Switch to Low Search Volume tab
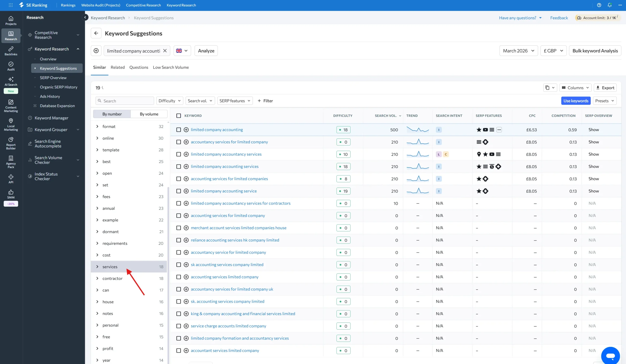This screenshot has height=364, width=626. (x=171, y=67)
